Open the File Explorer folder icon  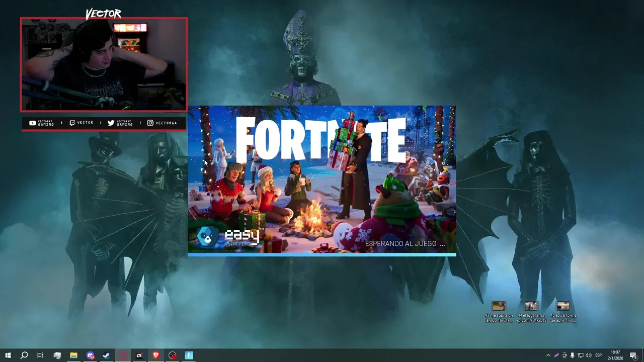click(x=73, y=355)
